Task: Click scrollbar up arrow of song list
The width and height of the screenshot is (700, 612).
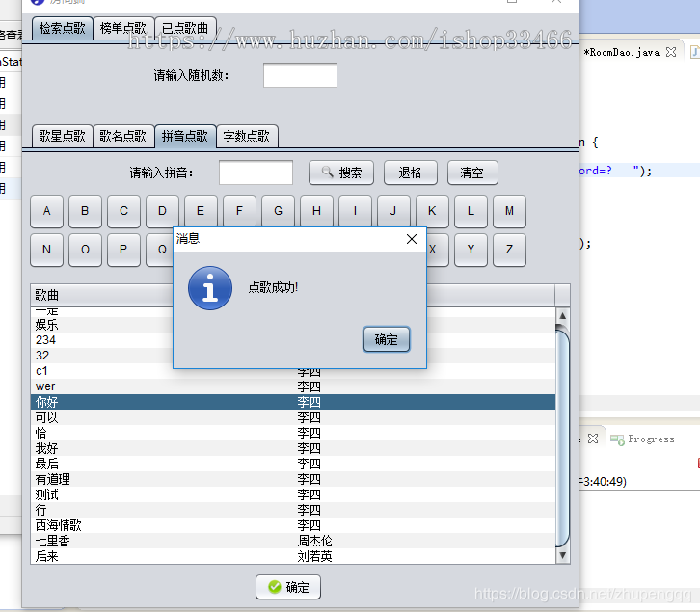Action: click(562, 315)
